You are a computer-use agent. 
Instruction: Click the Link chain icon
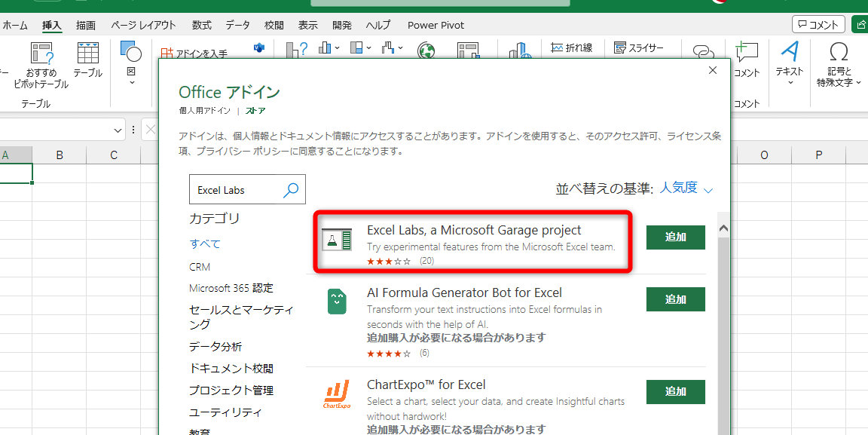(703, 51)
